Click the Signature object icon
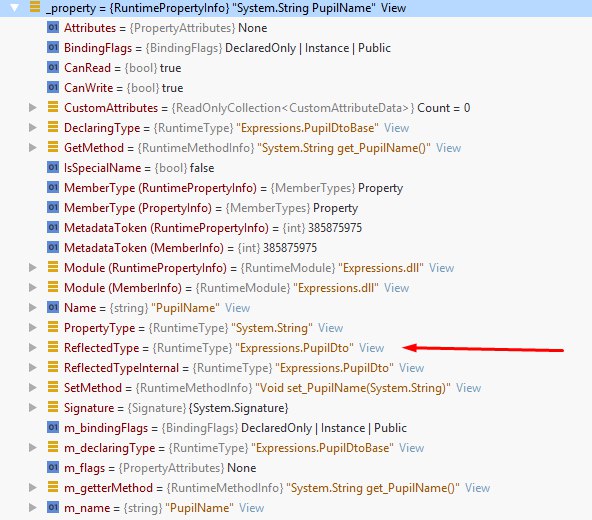 [53, 407]
